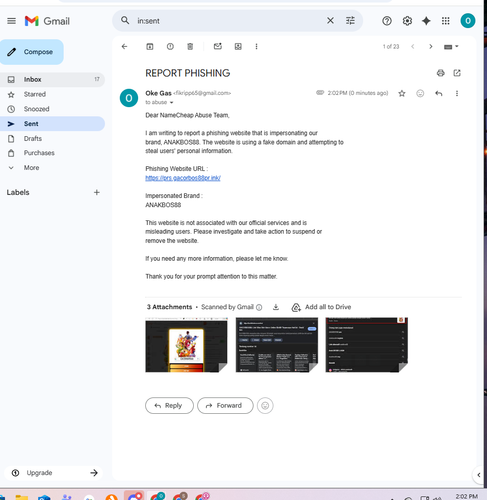The image size is (487, 500).
Task: Show search options filter icon
Action: [350, 21]
